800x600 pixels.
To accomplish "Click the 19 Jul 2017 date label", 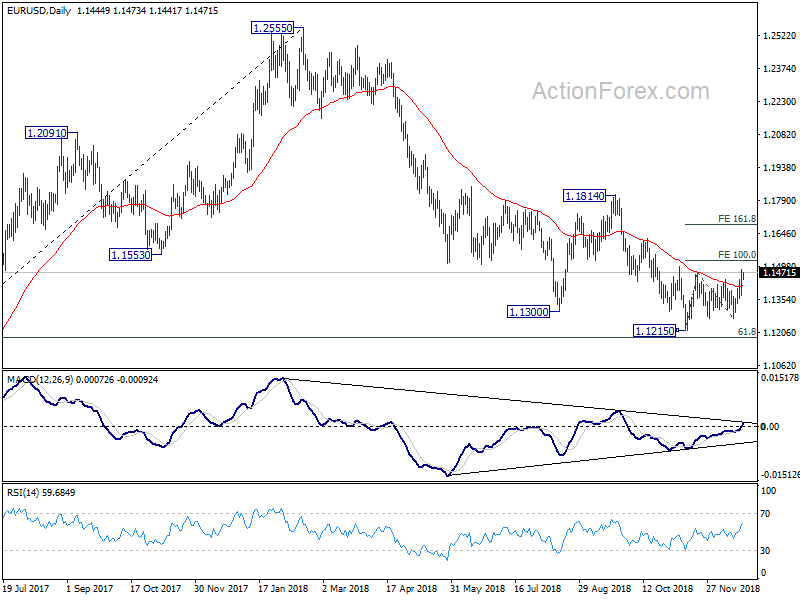I will point(26,588).
